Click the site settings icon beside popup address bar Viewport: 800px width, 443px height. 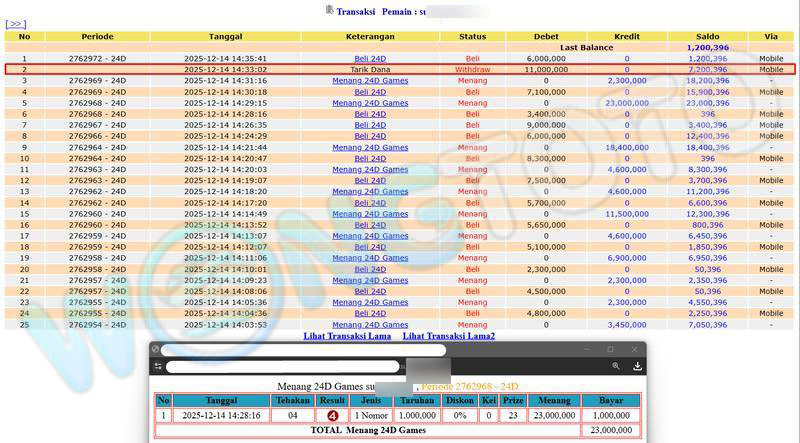[x=158, y=367]
